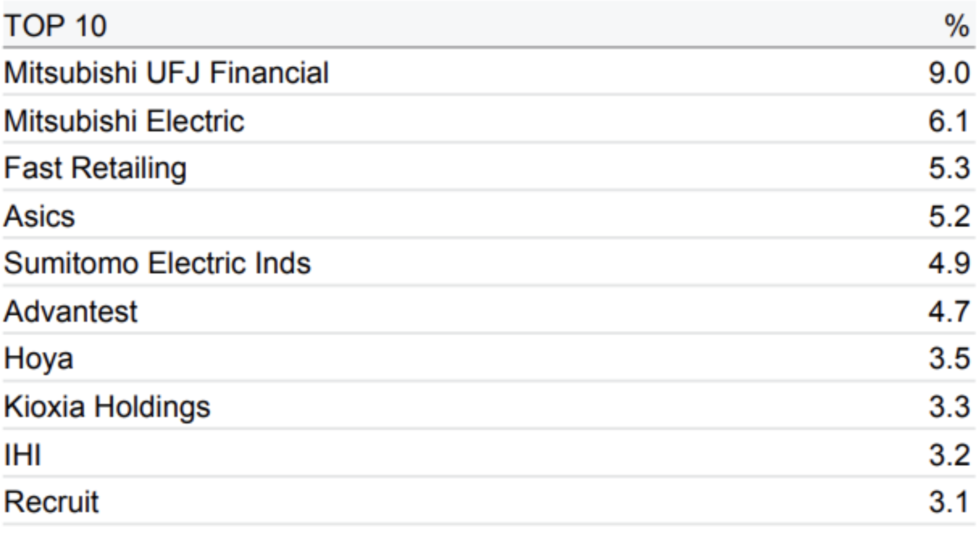This screenshot has width=980, height=535.
Task: Click the 5.2 value beside Asics
Action: point(949,216)
